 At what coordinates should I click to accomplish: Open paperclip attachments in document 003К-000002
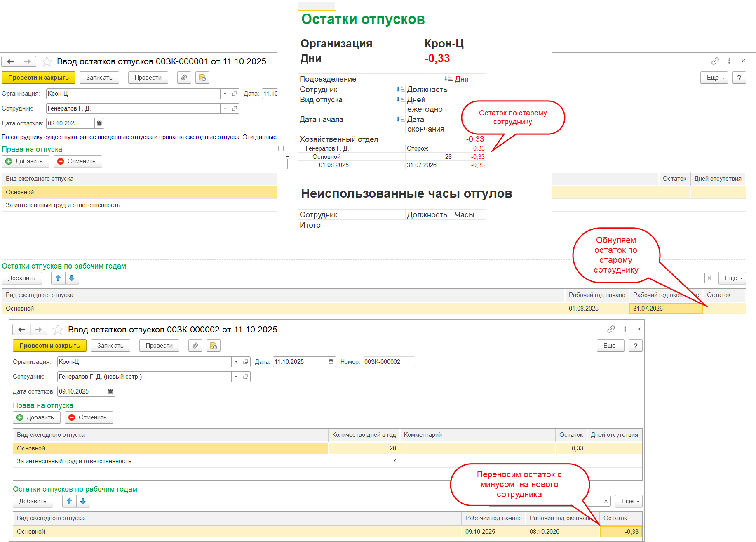195,346
